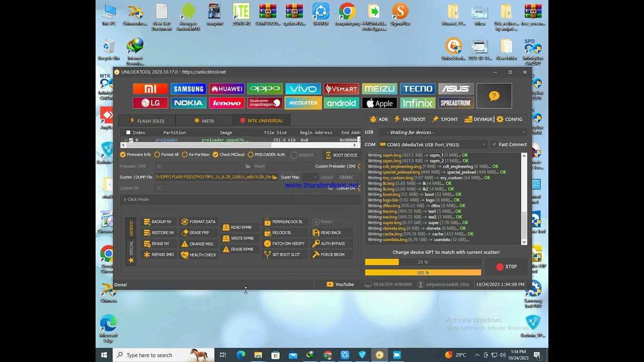This screenshot has width=644, height=362.
Task: Open the USB waiting for devices dropdown
Action: (x=453, y=132)
